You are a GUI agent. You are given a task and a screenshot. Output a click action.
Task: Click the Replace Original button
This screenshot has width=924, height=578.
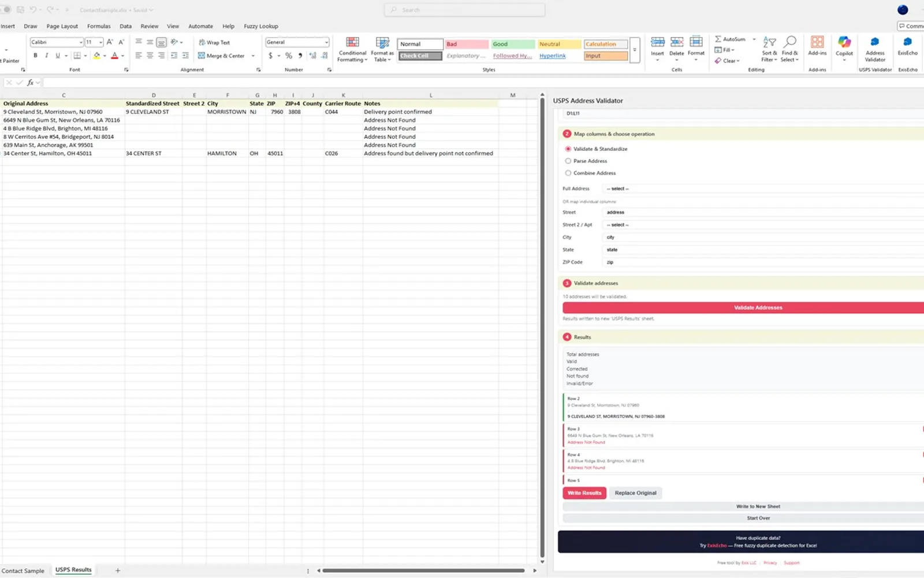(x=635, y=493)
